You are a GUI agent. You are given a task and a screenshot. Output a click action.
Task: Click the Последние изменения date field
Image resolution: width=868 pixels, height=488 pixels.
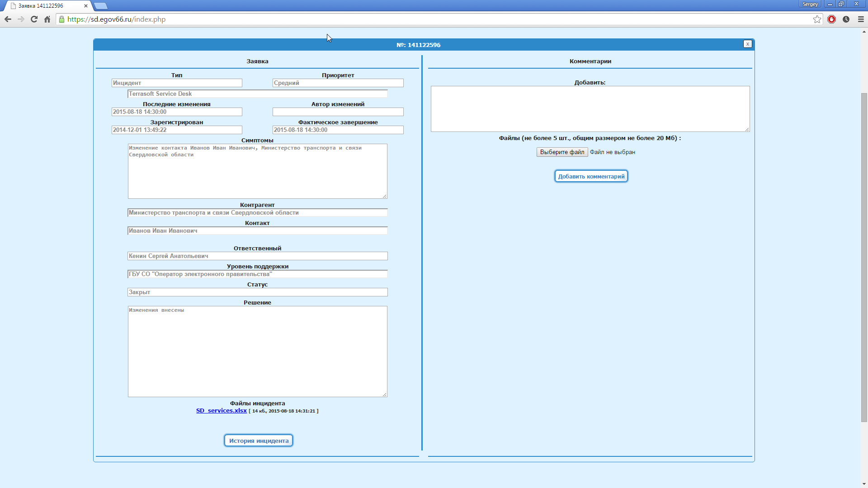click(177, 112)
